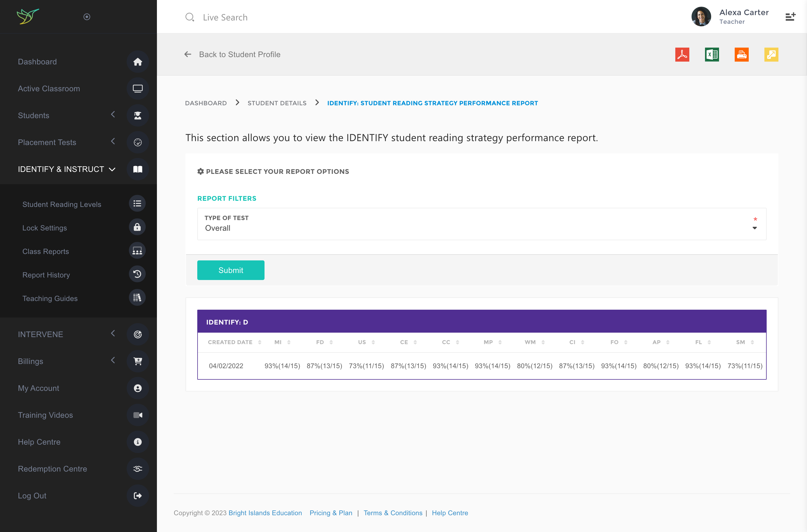Open Student Reading Levels menu item
The width and height of the screenshot is (807, 532).
coord(61,204)
